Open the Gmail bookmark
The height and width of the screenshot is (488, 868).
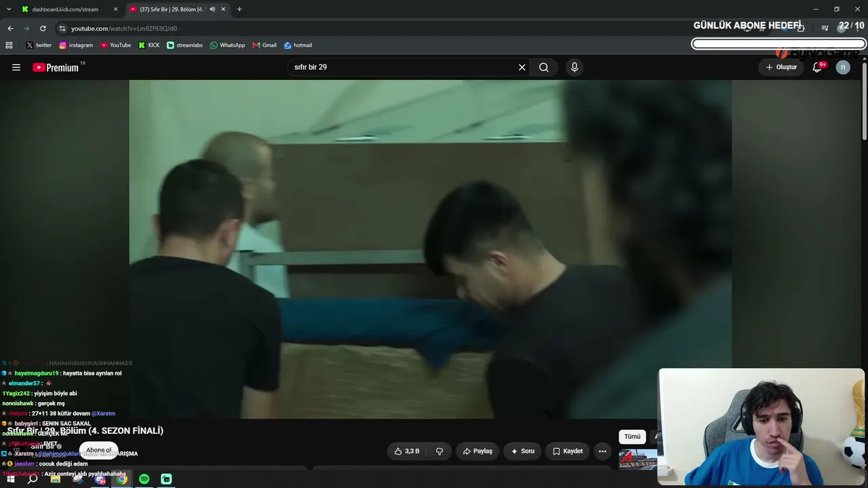tap(264, 45)
